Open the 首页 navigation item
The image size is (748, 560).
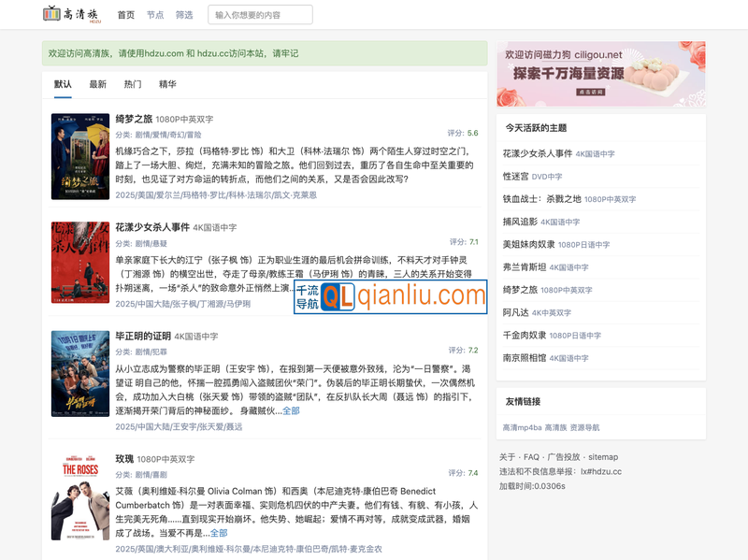coord(125,15)
